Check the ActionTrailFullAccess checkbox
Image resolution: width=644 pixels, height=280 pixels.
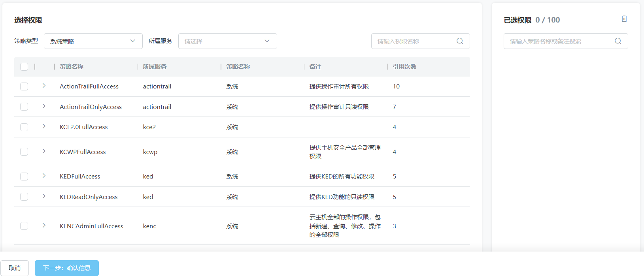point(24,86)
